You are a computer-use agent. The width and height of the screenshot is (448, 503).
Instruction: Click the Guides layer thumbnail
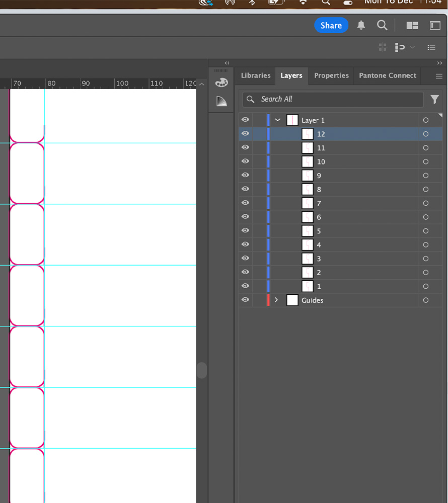click(x=292, y=300)
